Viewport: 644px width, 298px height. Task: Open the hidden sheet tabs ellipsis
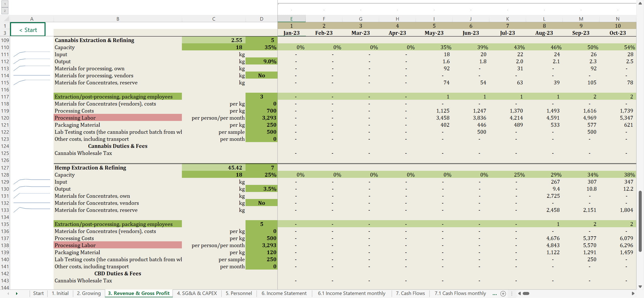495,293
